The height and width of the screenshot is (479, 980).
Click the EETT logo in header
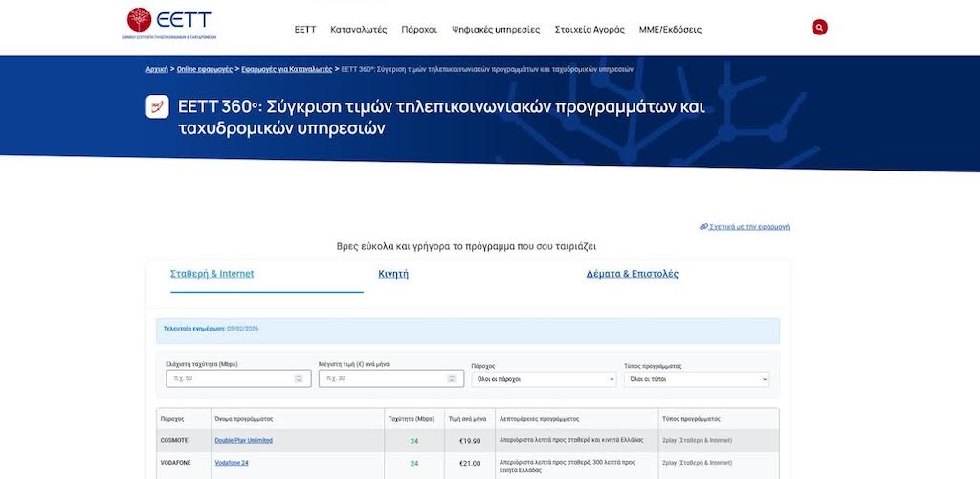coord(170,23)
